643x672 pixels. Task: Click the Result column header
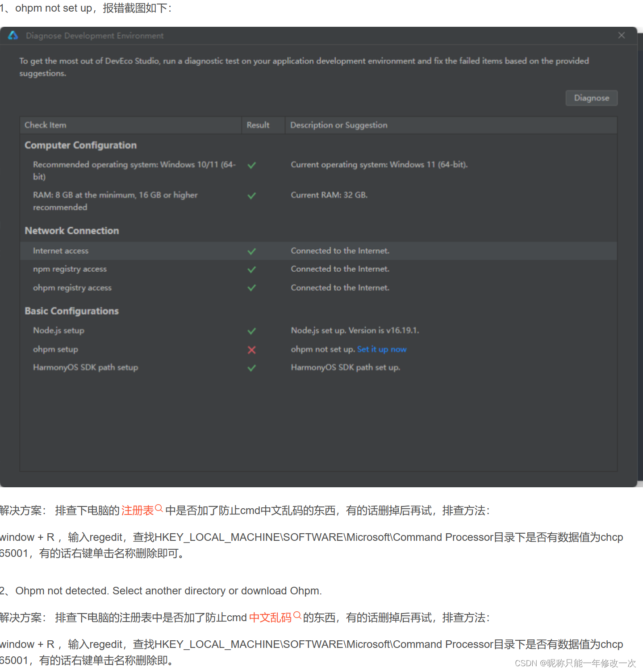257,125
